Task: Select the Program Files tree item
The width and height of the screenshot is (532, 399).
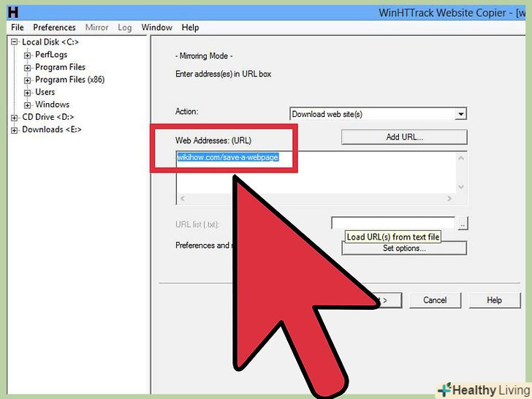Action: (60, 67)
